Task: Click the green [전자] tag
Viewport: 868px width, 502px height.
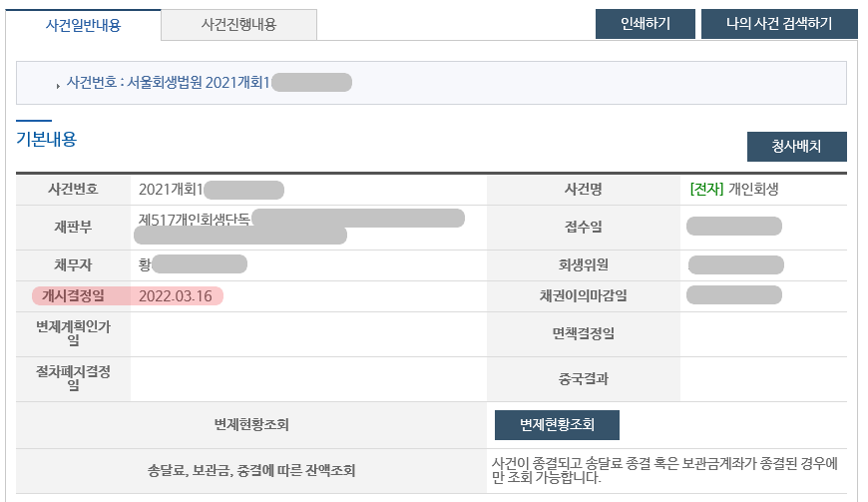Action: [x=707, y=190]
